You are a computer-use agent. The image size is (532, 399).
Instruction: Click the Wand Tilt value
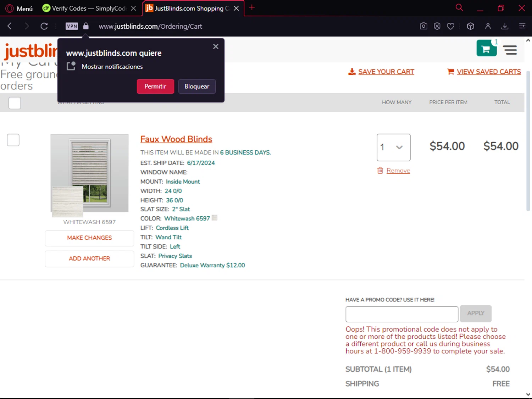168,237
